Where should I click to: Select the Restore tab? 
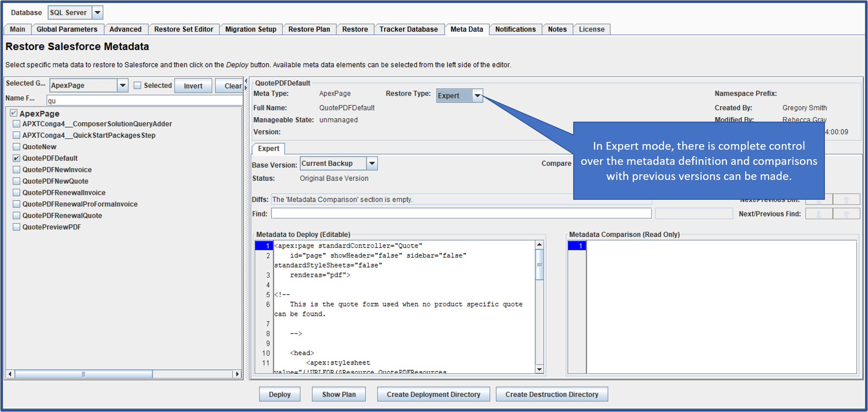point(355,29)
